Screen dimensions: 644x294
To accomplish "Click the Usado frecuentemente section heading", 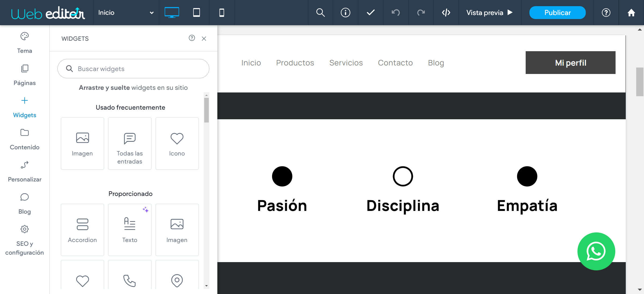I will (x=130, y=107).
